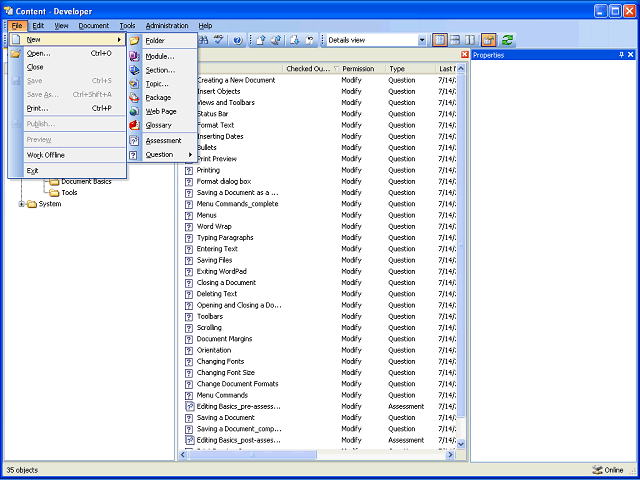Click the vertical scrollbar down arrow
The height and width of the screenshot is (480, 640).
click(461, 444)
